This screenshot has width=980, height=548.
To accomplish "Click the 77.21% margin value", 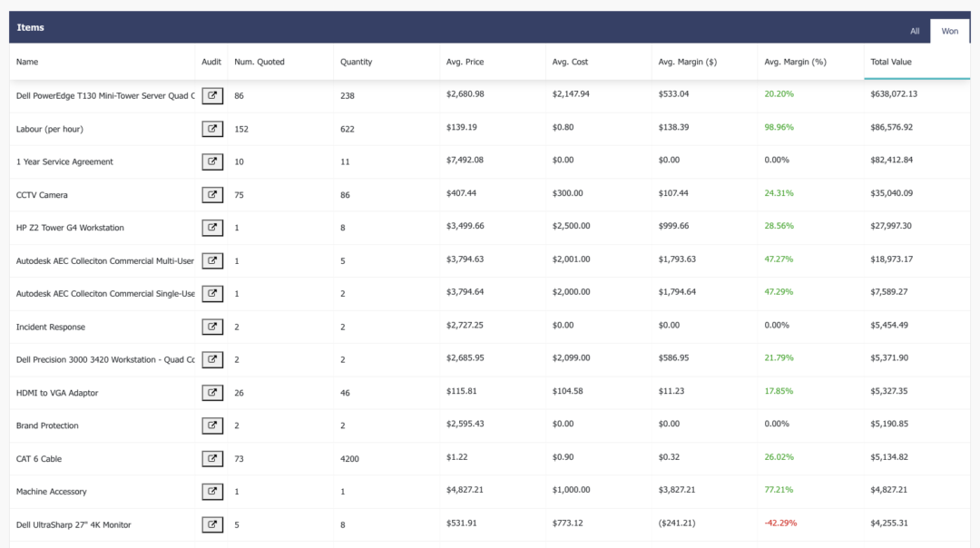I will [779, 490].
